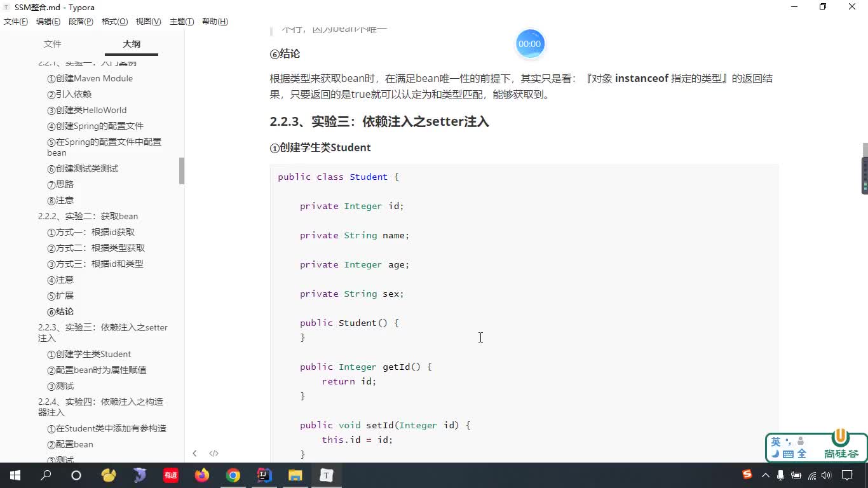Open the 文件(F) menu
Image resolution: width=868 pixels, height=488 pixels.
[16, 22]
